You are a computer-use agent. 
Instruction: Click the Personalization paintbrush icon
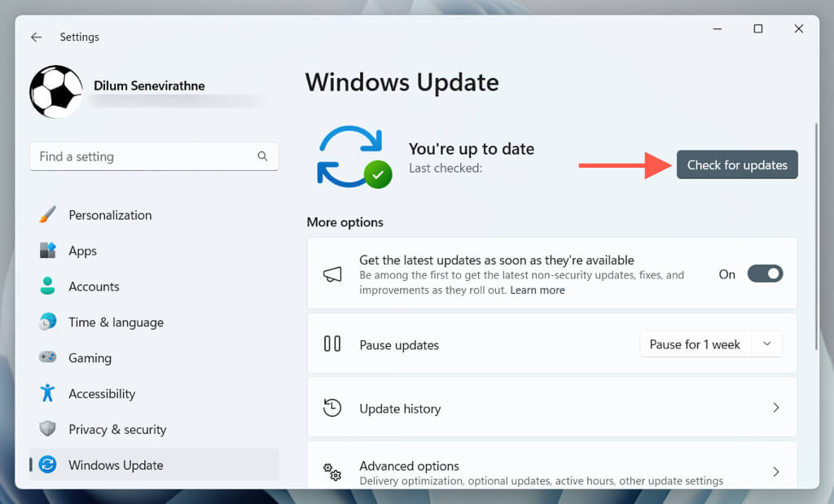[x=48, y=215]
